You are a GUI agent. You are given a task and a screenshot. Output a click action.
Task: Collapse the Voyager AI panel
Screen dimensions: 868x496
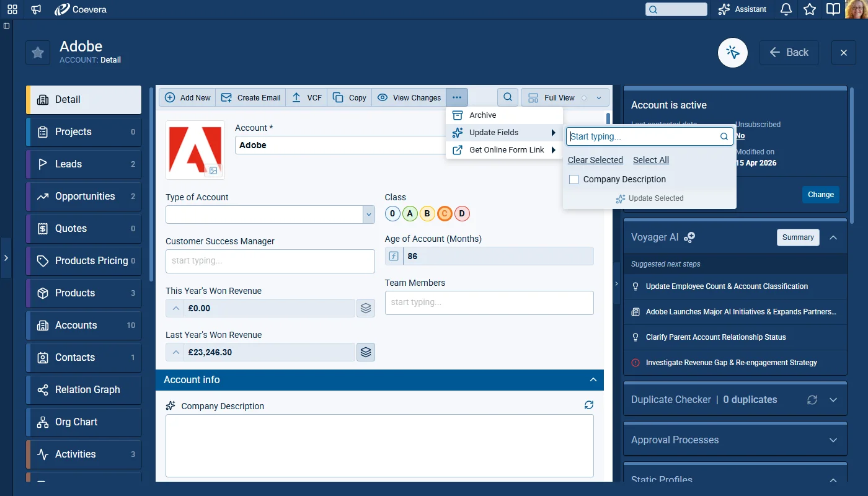[x=833, y=237]
